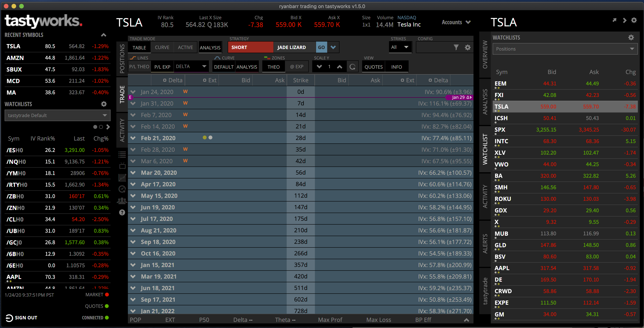Toggle SHORT strategy direction
This screenshot has height=328, width=644.
(x=251, y=47)
